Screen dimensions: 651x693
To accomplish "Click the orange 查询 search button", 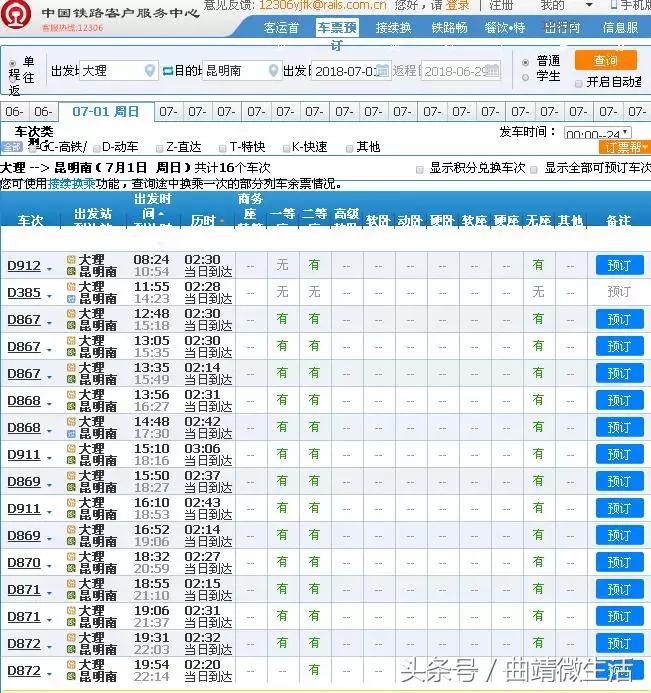I will click(605, 60).
